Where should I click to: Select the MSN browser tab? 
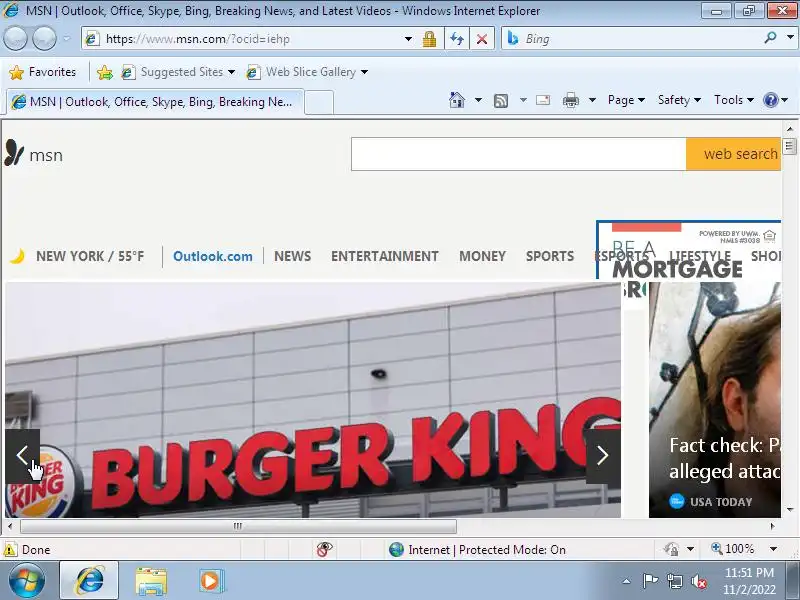155,102
